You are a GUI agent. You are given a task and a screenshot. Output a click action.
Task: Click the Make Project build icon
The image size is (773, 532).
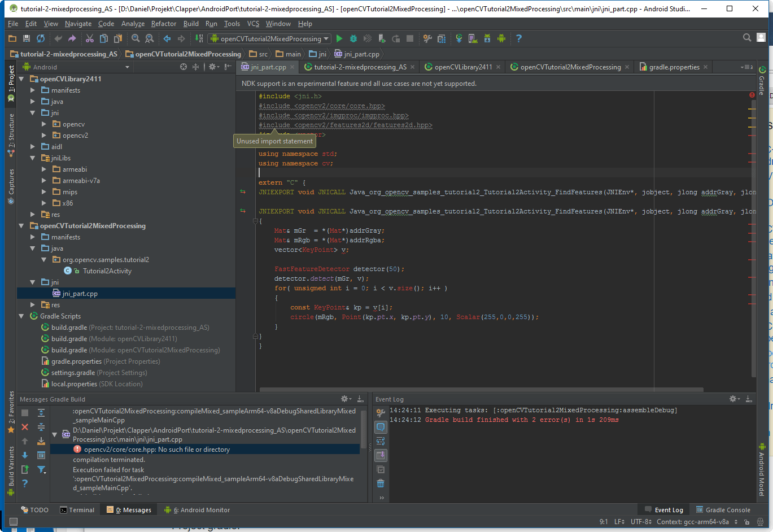(x=199, y=38)
